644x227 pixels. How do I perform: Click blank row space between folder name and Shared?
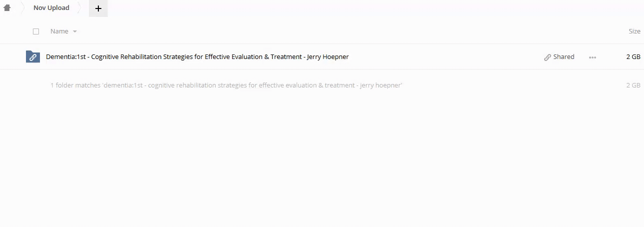coord(444,57)
